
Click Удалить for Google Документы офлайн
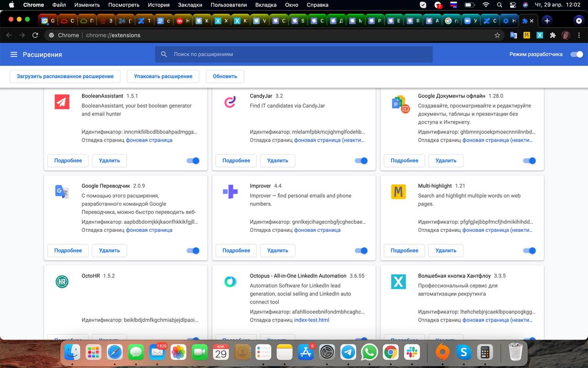[446, 161]
